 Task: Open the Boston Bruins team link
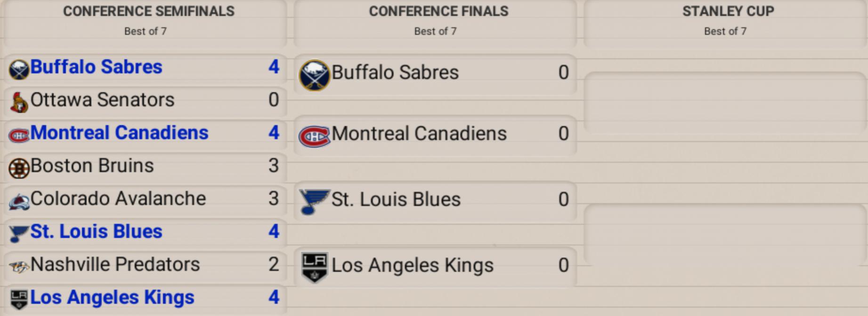[x=92, y=166]
